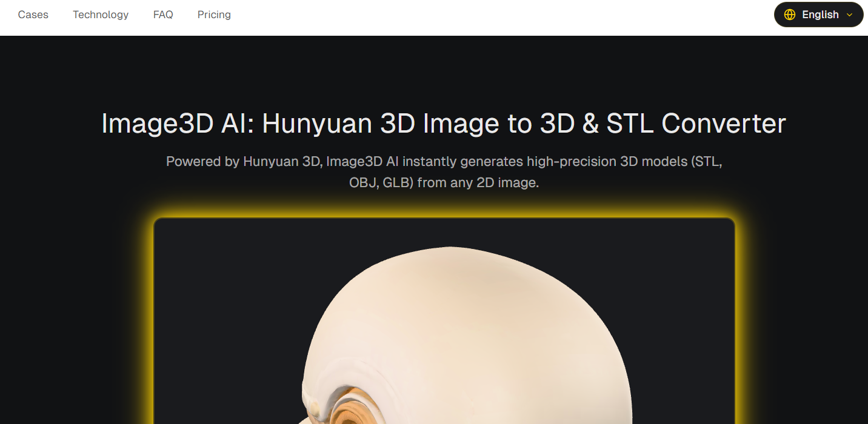The height and width of the screenshot is (424, 868).
Task: Click the subtitle text about STL, OBJ, GLB
Action: [443, 171]
